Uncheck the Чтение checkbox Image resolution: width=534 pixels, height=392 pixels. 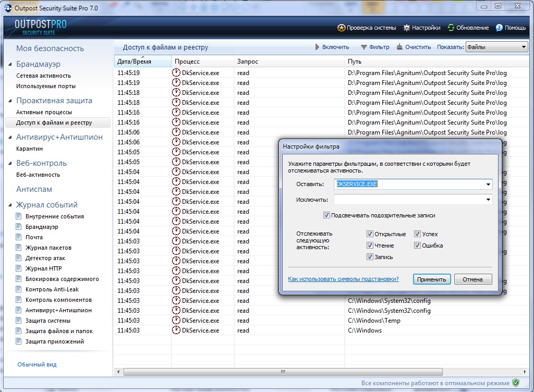click(370, 246)
